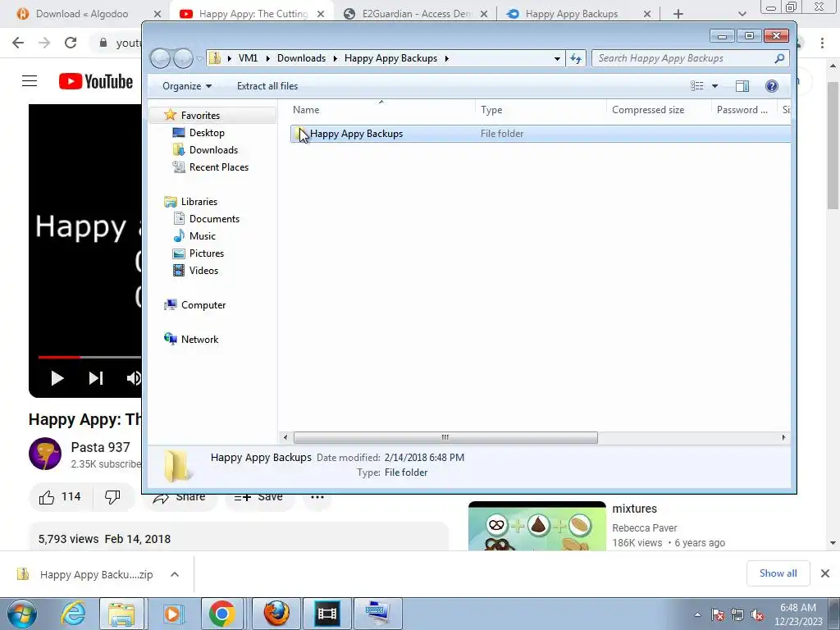Image resolution: width=840 pixels, height=630 pixels.
Task: Select Libraries in navigation pane
Action: tap(199, 202)
